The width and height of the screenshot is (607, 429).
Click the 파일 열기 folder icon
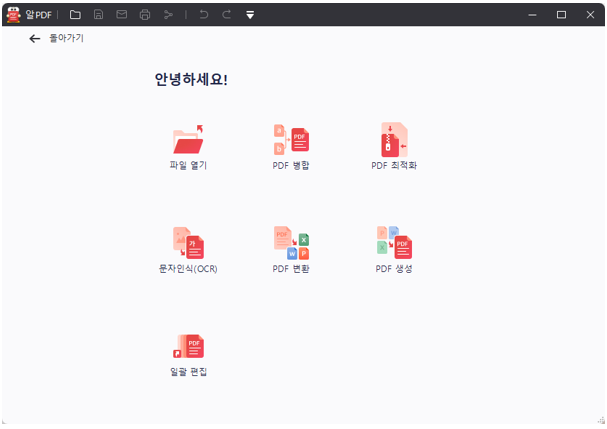point(188,139)
